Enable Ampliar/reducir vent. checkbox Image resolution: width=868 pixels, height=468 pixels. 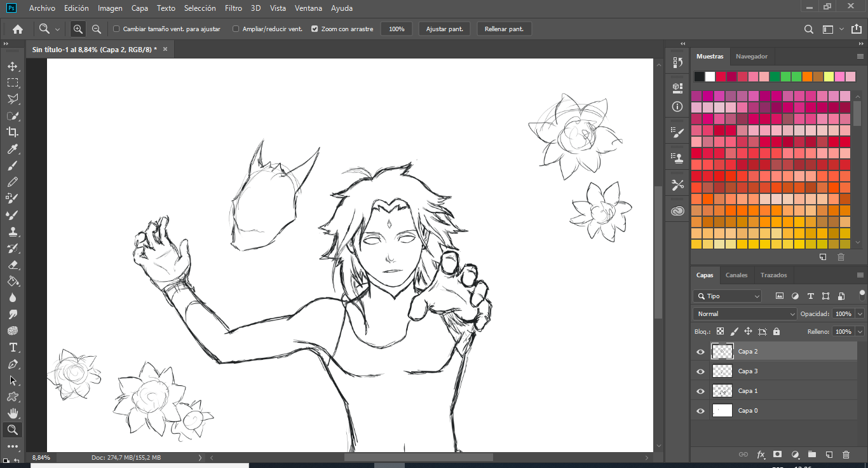click(x=236, y=29)
